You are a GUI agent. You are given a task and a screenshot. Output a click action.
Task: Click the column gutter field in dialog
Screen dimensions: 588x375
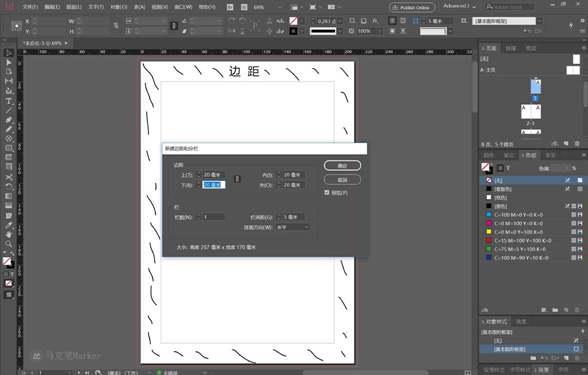(293, 217)
